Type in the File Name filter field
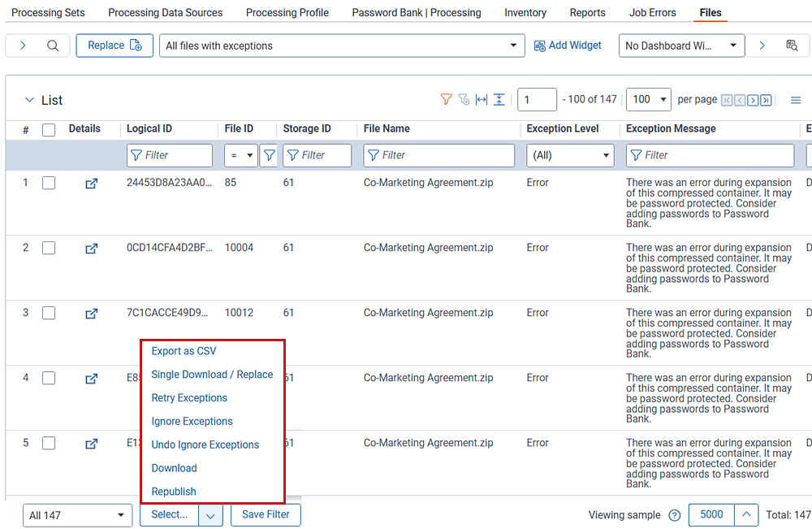The image size is (812, 529). (x=438, y=154)
